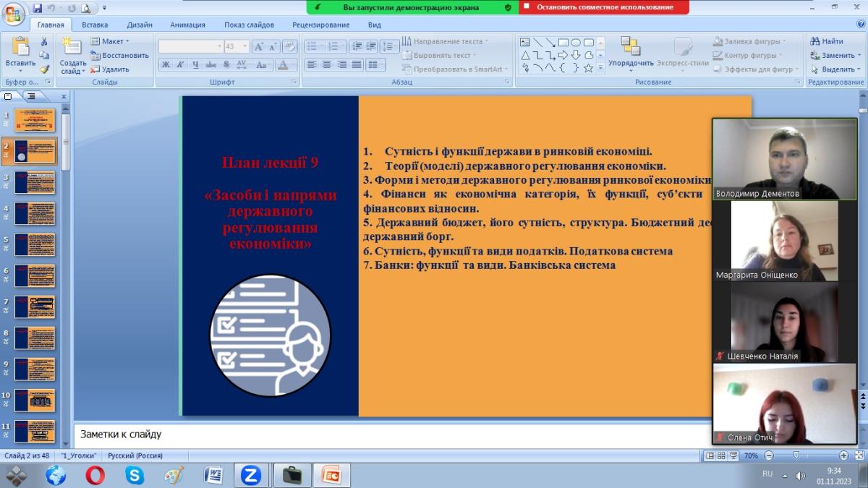The image size is (868, 488).
Task: Justify the text alignment
Action: coord(356,64)
